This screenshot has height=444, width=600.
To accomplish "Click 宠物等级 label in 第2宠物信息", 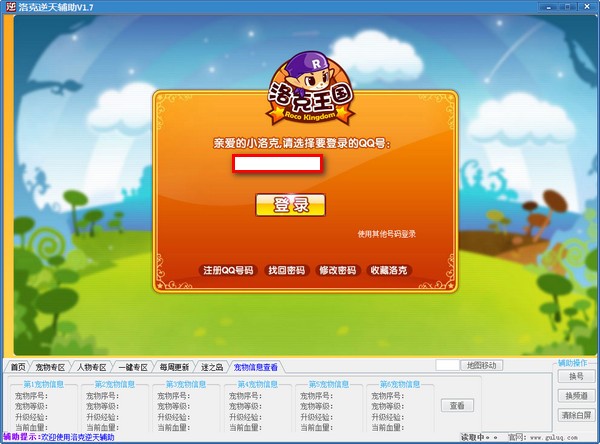I will pyautogui.click(x=103, y=406).
